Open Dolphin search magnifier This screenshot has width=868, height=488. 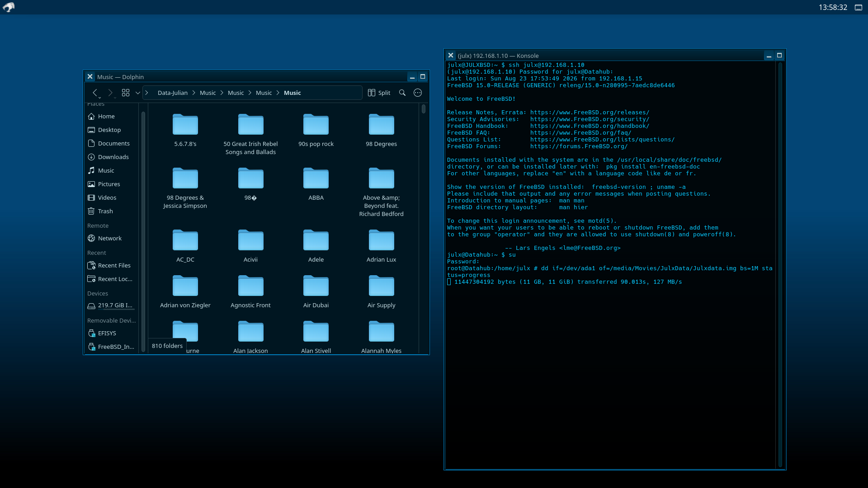coord(402,93)
